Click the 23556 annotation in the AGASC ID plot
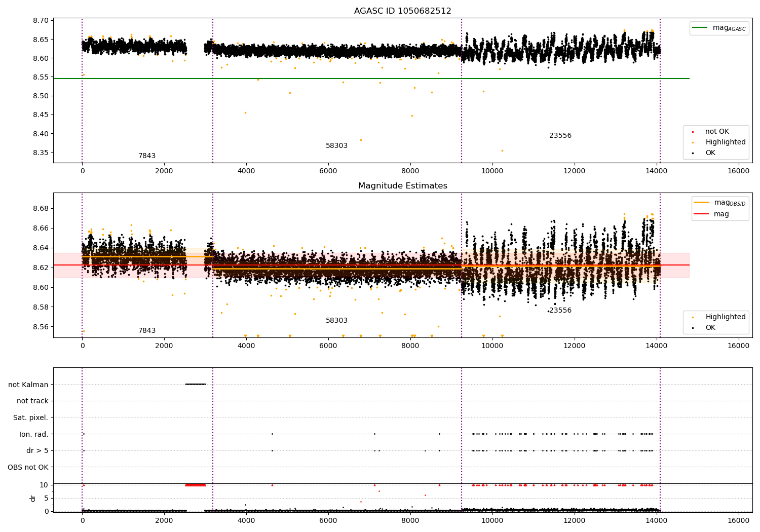Image resolution: width=760 pixels, height=532 pixels. point(560,136)
